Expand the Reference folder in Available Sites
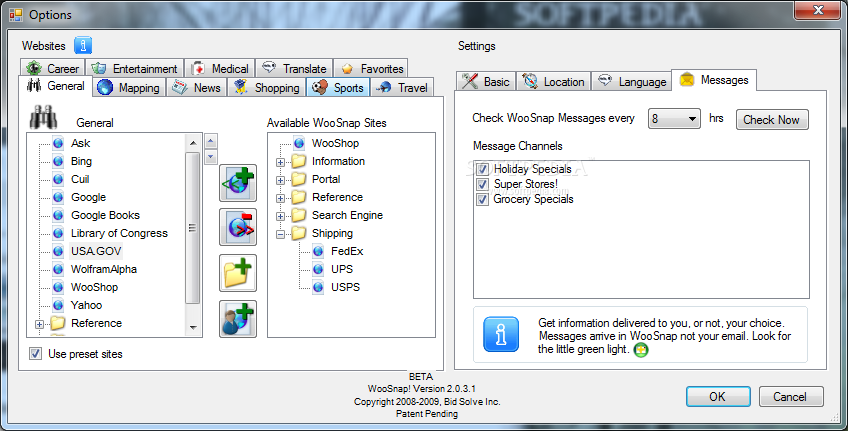This screenshot has width=848, height=431. (280, 198)
